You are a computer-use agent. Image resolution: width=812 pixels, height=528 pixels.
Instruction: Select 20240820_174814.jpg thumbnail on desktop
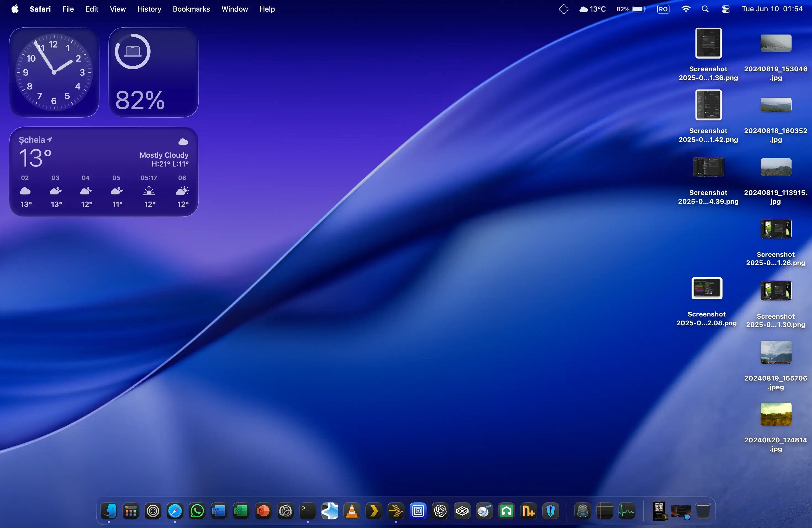point(776,414)
